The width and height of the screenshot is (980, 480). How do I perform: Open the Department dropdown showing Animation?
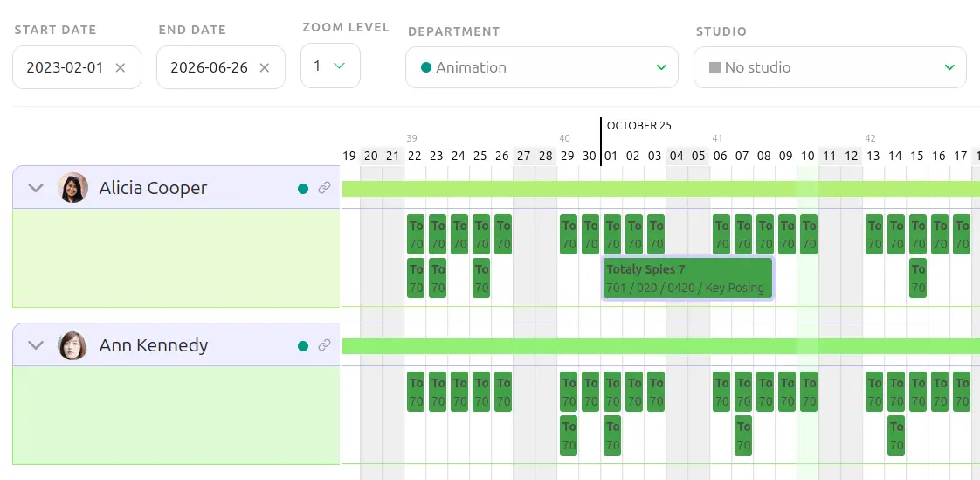coord(542,67)
